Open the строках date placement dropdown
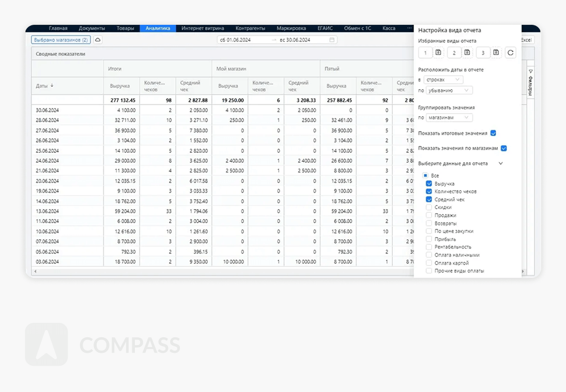This screenshot has height=392, width=566. click(443, 80)
